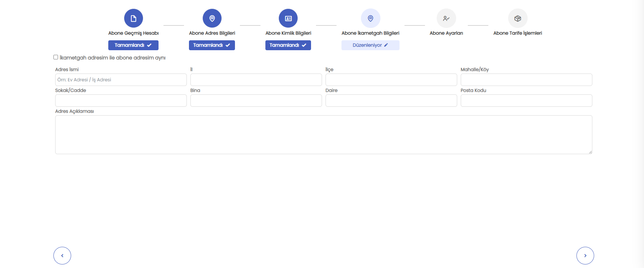Viewport: 644px width, 268px height.
Task: Open the Abone Ayarları user step icon
Action: [446, 18]
